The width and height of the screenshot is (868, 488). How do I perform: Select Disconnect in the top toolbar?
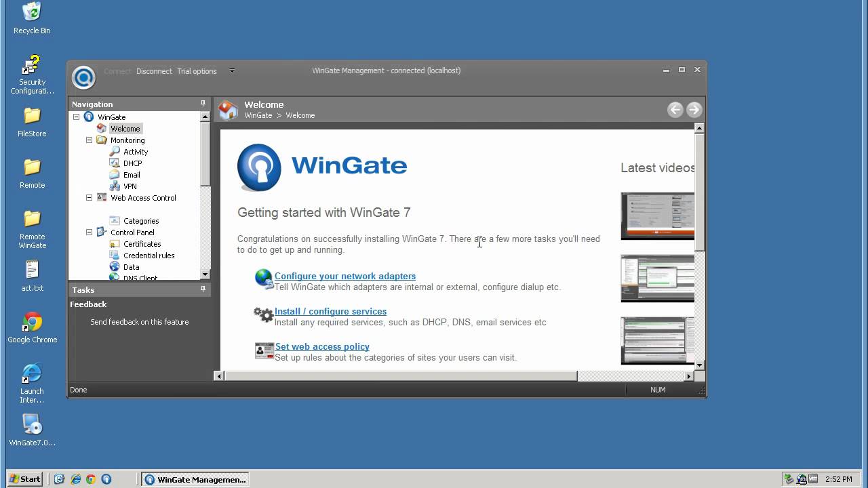[x=154, y=71]
